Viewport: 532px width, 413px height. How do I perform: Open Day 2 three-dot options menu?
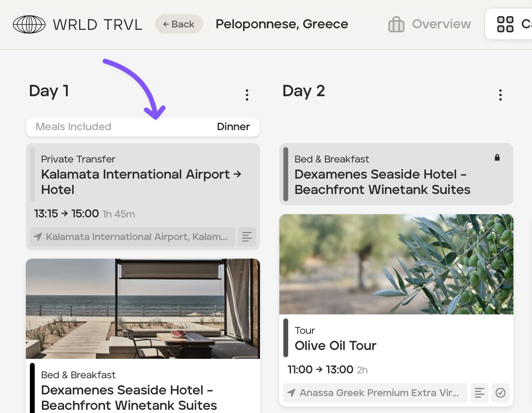click(x=500, y=95)
